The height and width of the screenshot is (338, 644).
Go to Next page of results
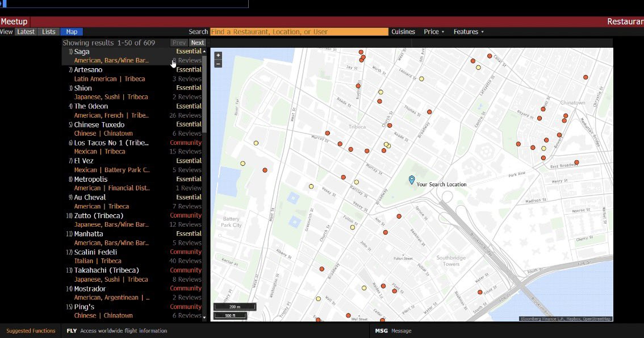pos(197,43)
